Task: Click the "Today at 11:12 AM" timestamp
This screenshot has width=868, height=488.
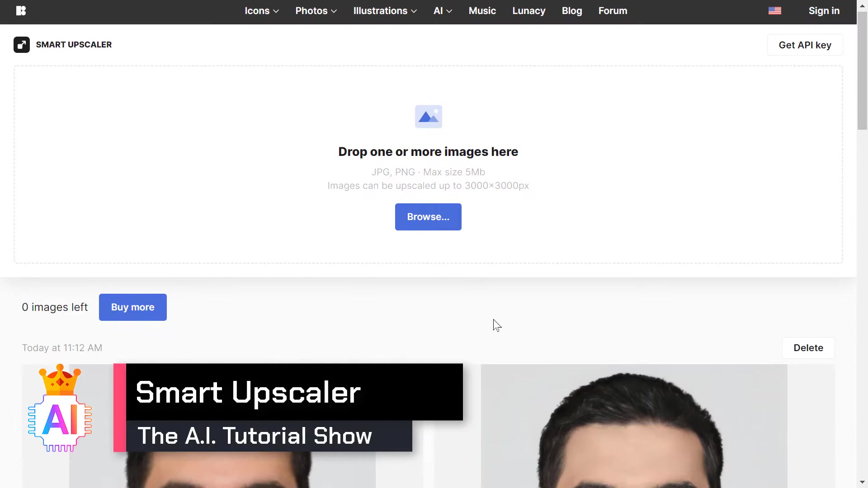Action: coord(62,348)
